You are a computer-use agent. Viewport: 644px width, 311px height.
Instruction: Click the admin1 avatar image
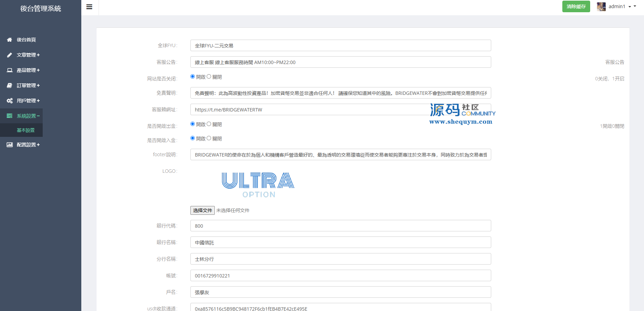pos(601,6)
